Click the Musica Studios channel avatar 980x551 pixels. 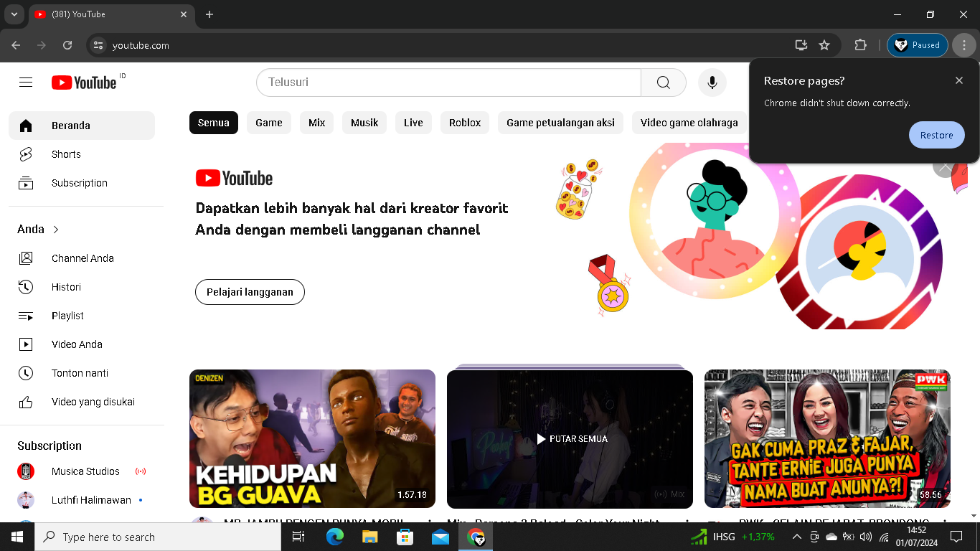click(x=26, y=471)
